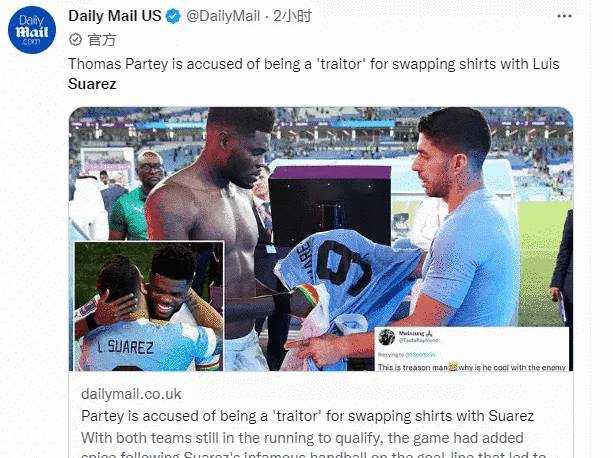Click the official checkmark icon beside 官方
The height and width of the screenshot is (458, 613).
click(75, 39)
